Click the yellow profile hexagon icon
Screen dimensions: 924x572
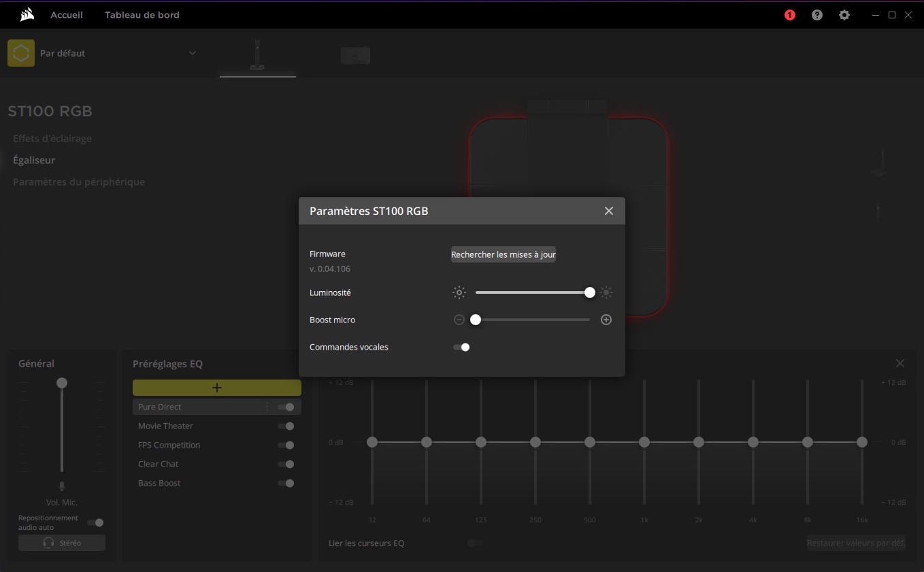21,53
